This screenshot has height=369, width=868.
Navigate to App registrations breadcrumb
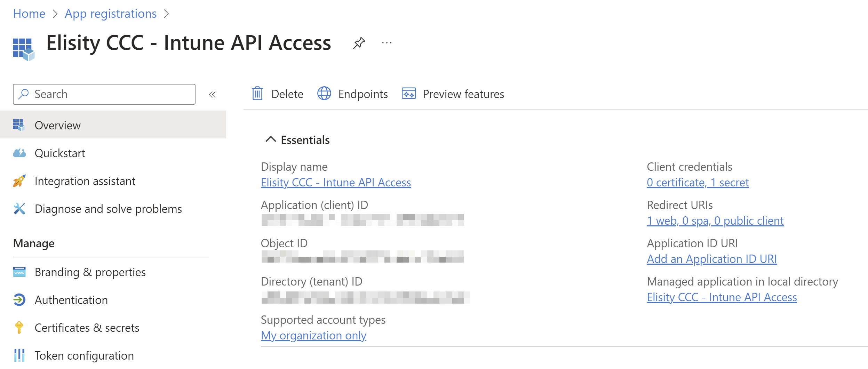(111, 14)
